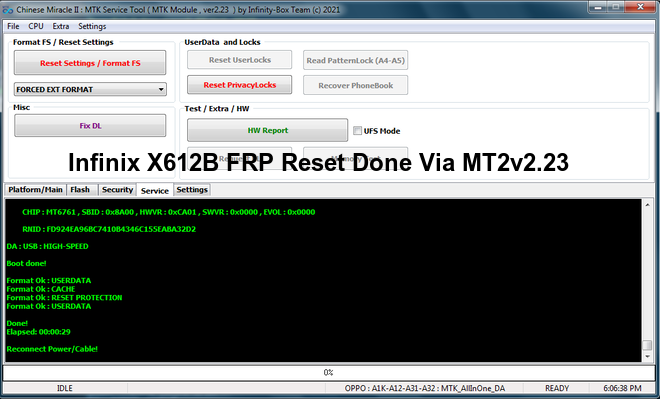Click the Recover PhoneBook button
660x399 pixels.
[356, 85]
